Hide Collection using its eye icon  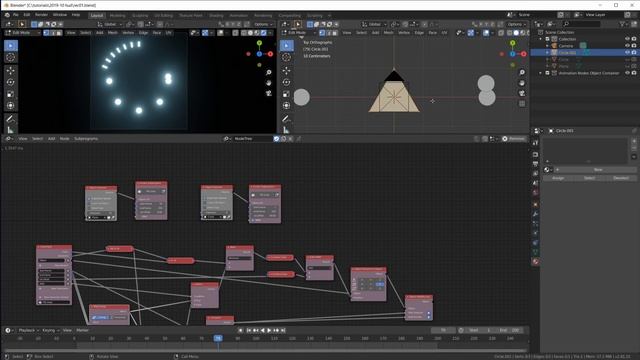pos(627,39)
